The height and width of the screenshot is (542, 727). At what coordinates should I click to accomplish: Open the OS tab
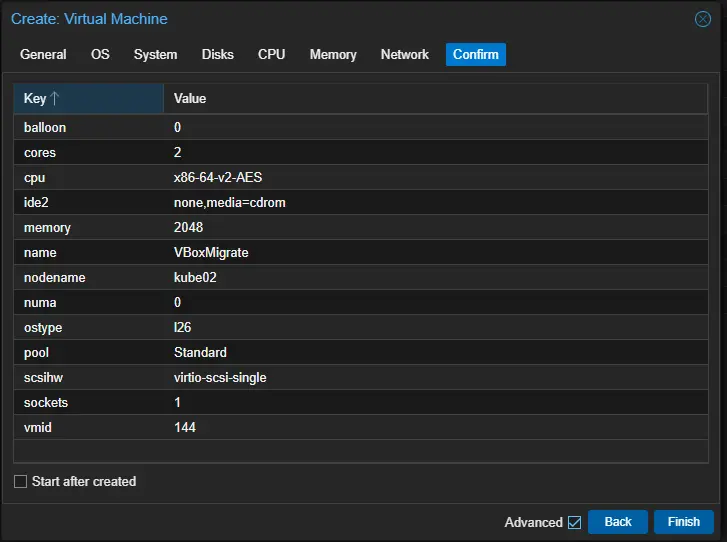[x=100, y=55]
